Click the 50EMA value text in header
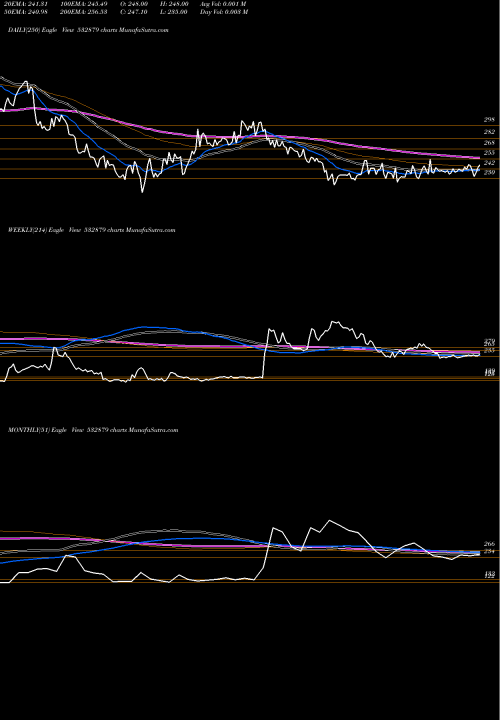The height and width of the screenshot is (720, 500). tap(24, 12)
